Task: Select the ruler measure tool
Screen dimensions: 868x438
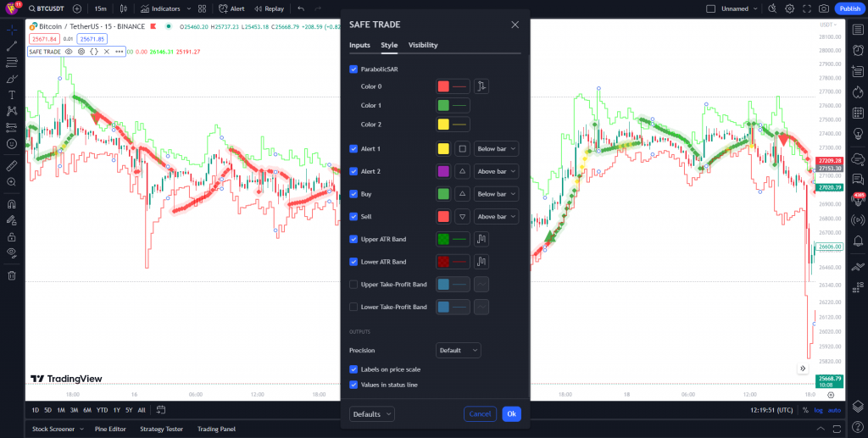Action: pos(12,165)
